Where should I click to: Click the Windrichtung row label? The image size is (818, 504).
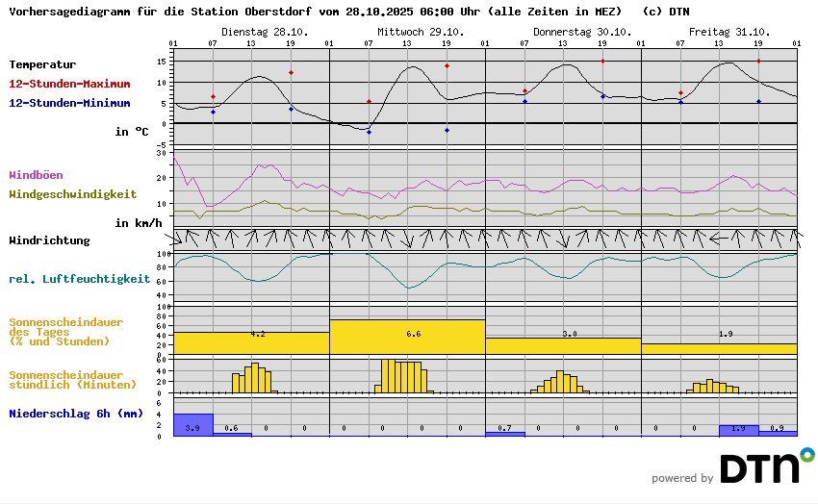click(x=49, y=240)
